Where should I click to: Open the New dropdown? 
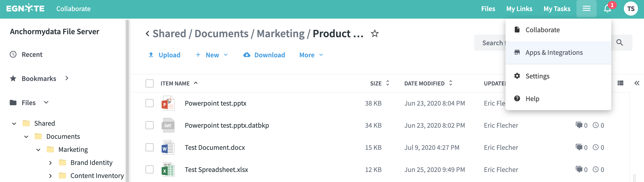212,55
